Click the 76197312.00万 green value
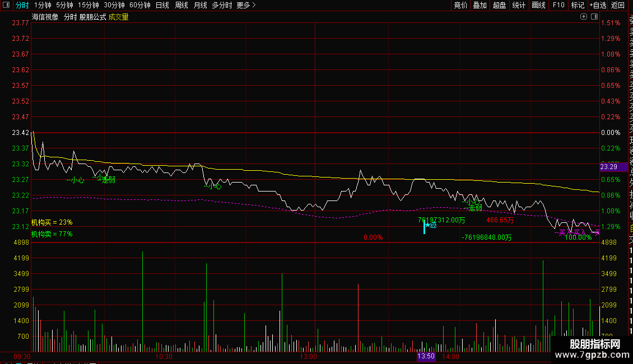The height and width of the screenshot is (364, 633). (441, 220)
